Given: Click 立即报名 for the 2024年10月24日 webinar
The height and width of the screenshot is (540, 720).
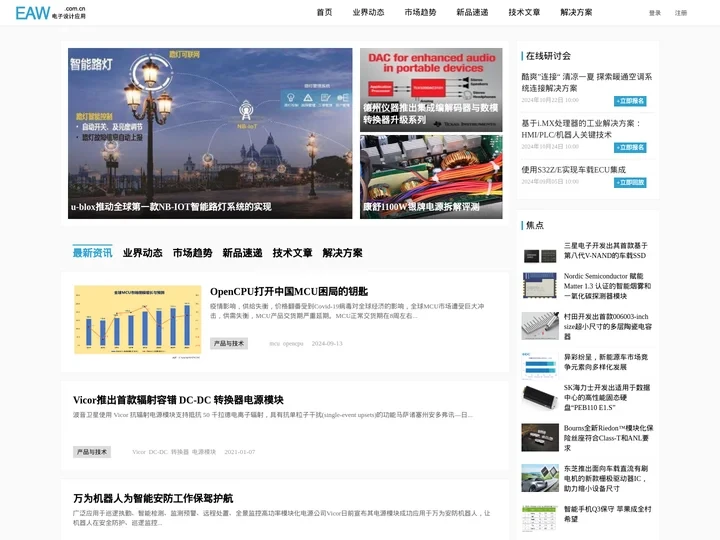Looking at the screenshot, I should coord(630,147).
